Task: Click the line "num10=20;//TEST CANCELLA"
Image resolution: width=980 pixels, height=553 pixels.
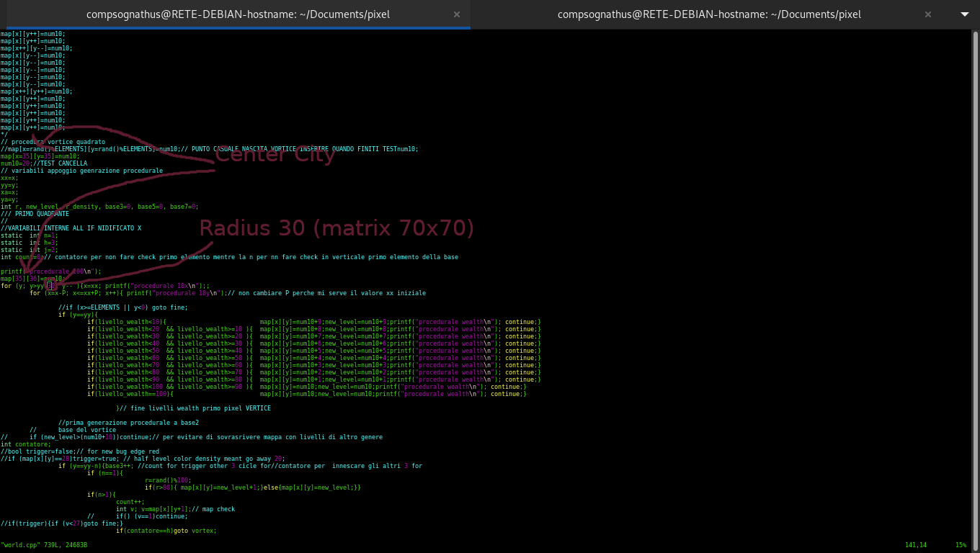Action: pyautogui.click(x=44, y=163)
